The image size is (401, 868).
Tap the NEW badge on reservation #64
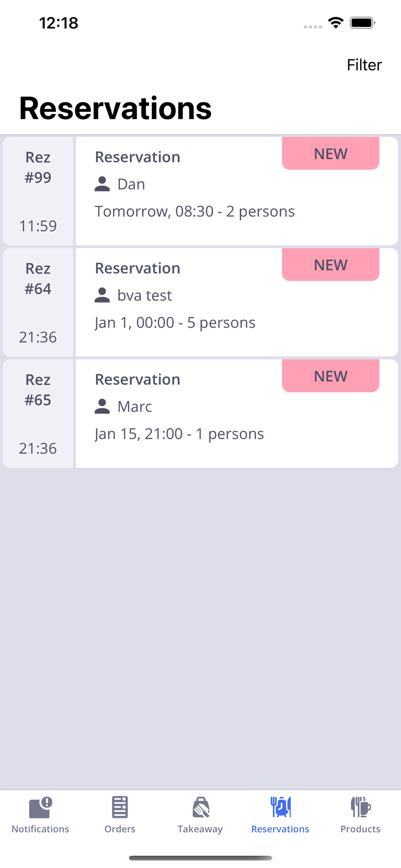[x=330, y=265]
